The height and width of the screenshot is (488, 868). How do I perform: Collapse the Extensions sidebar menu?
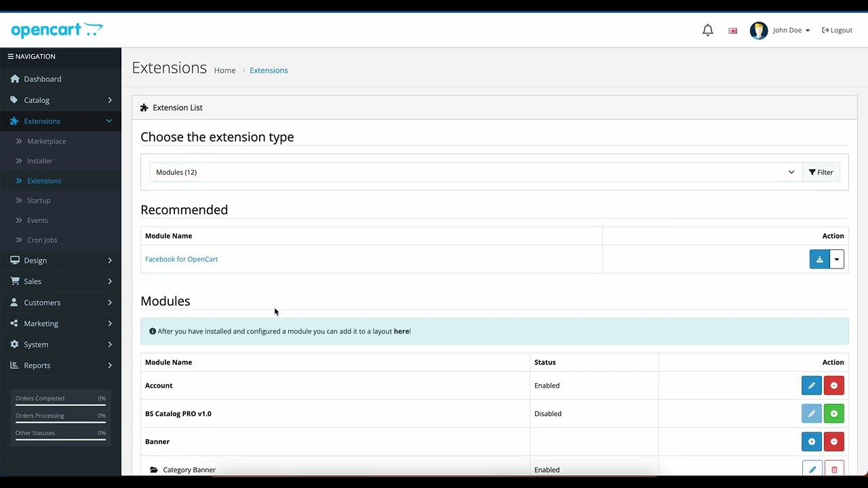60,121
